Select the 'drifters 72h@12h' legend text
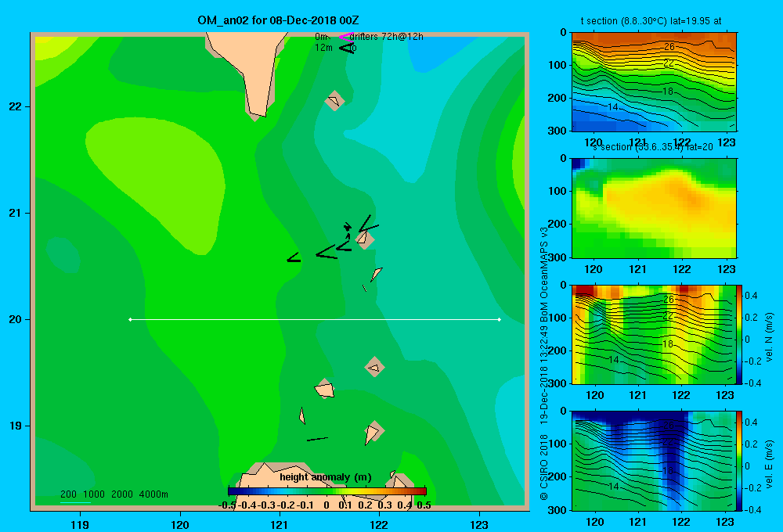The height and width of the screenshot is (532, 783). pos(387,37)
